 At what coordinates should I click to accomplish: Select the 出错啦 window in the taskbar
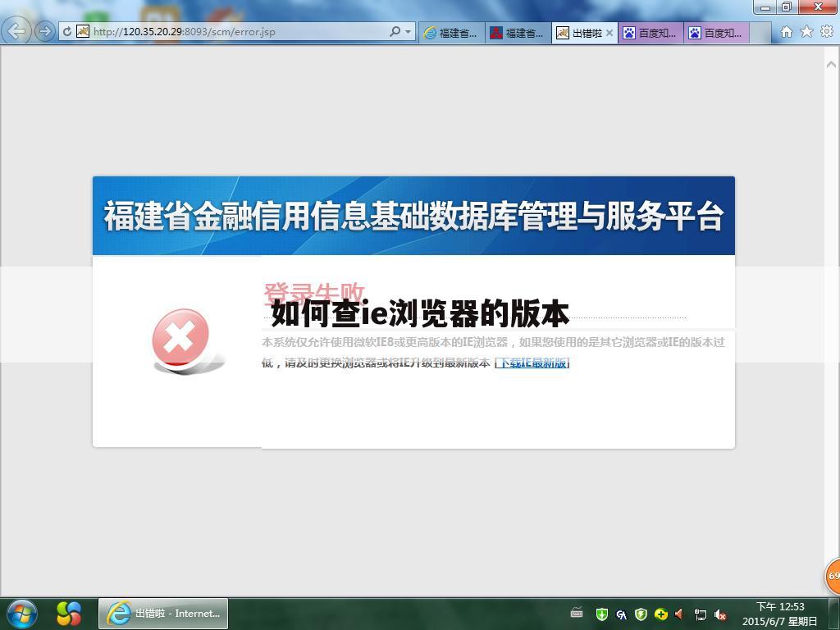pos(162,613)
